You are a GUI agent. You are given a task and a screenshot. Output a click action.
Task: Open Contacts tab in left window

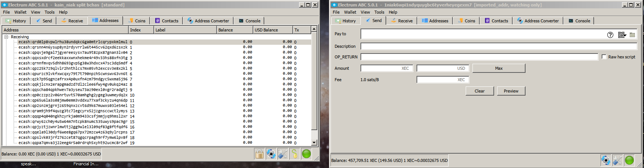coord(166,21)
